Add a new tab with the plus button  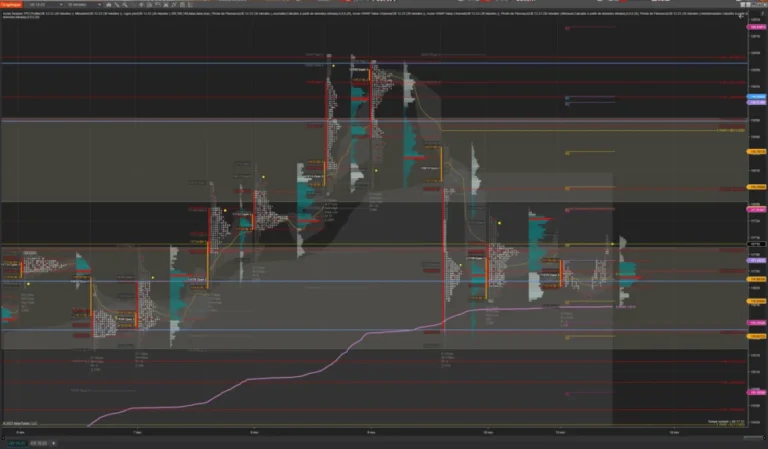pos(52,441)
